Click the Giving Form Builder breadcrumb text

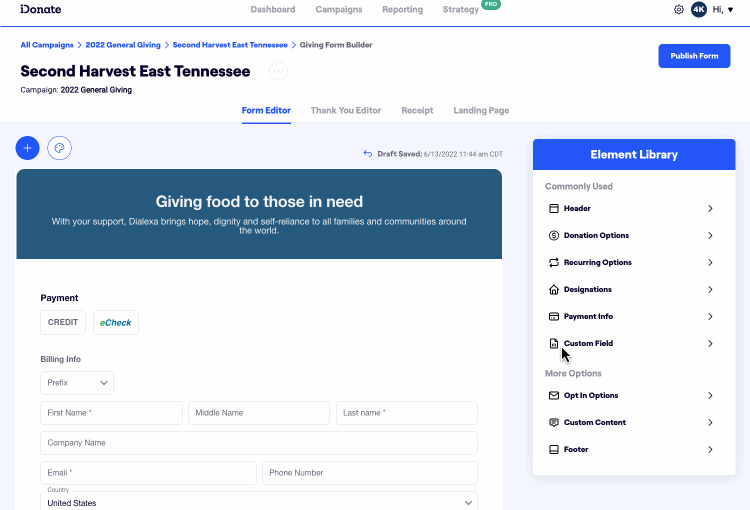[x=336, y=45]
